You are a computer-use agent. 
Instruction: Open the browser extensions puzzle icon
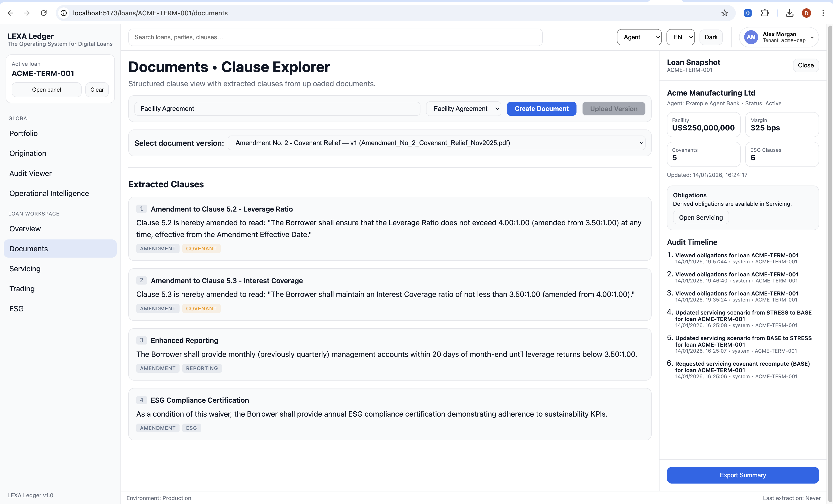(765, 13)
